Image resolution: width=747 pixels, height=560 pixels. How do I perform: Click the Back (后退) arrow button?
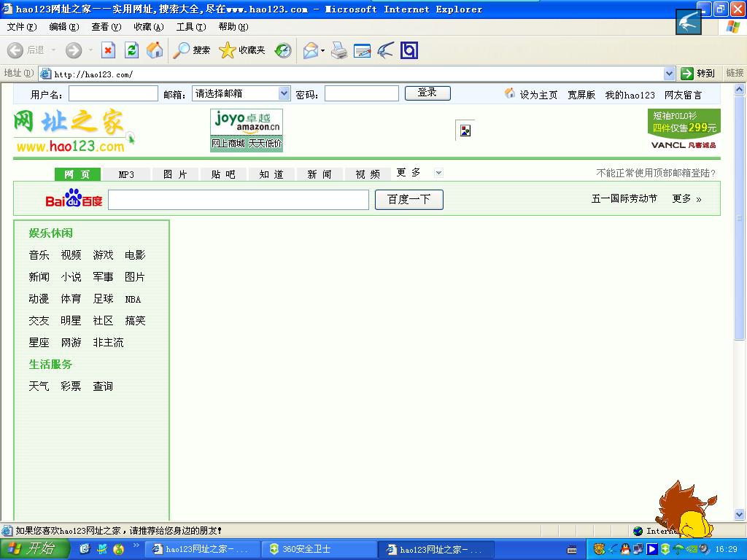pos(15,50)
